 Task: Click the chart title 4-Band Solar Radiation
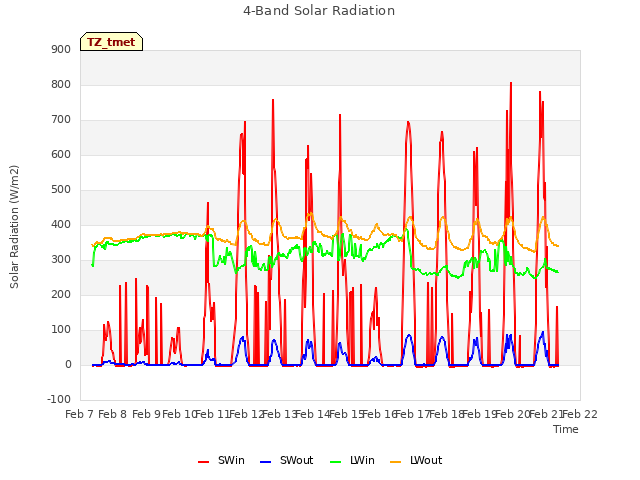click(319, 11)
